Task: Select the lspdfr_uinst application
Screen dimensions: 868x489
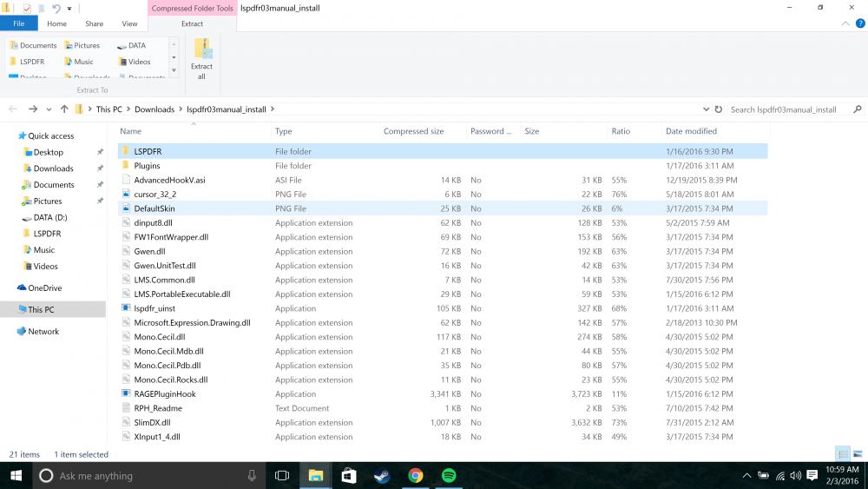Action: pyautogui.click(x=443, y=308)
